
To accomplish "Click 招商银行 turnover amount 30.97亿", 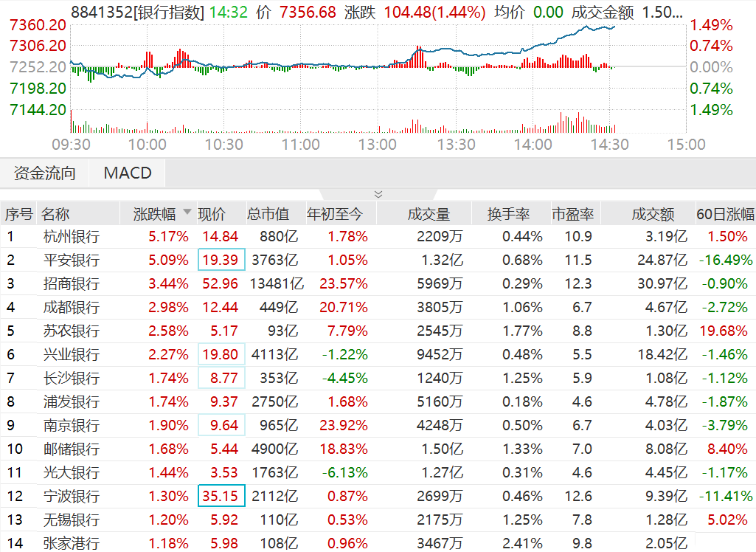I will [x=662, y=283].
